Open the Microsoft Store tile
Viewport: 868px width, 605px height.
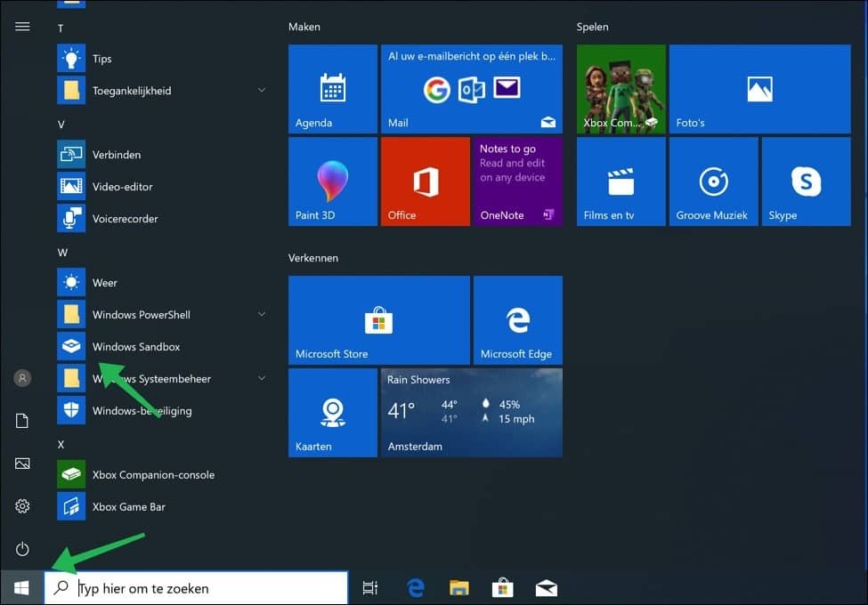click(379, 320)
